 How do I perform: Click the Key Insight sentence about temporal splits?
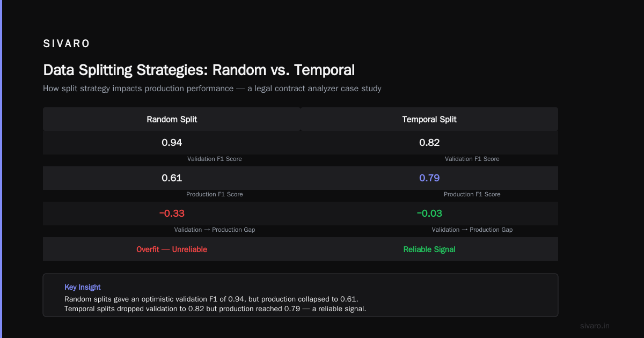pos(215,309)
